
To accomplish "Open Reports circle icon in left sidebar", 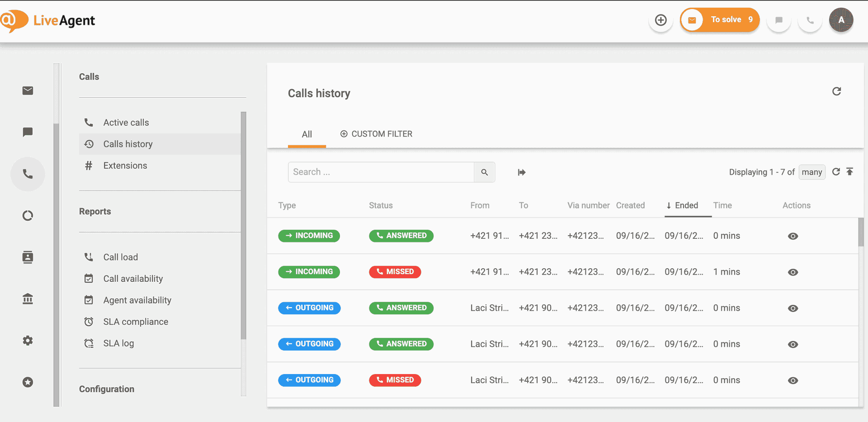I will click(28, 215).
